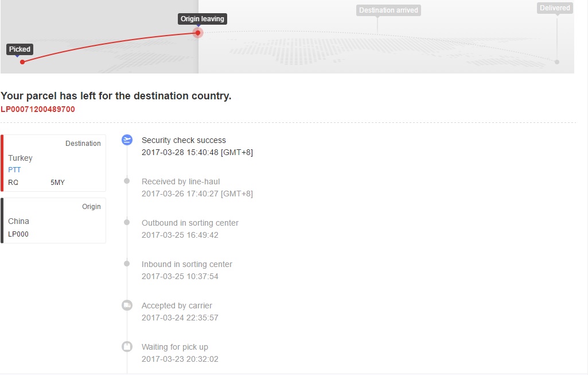Click the red dot under Picked
This screenshot has width=588, height=375.
coord(22,62)
